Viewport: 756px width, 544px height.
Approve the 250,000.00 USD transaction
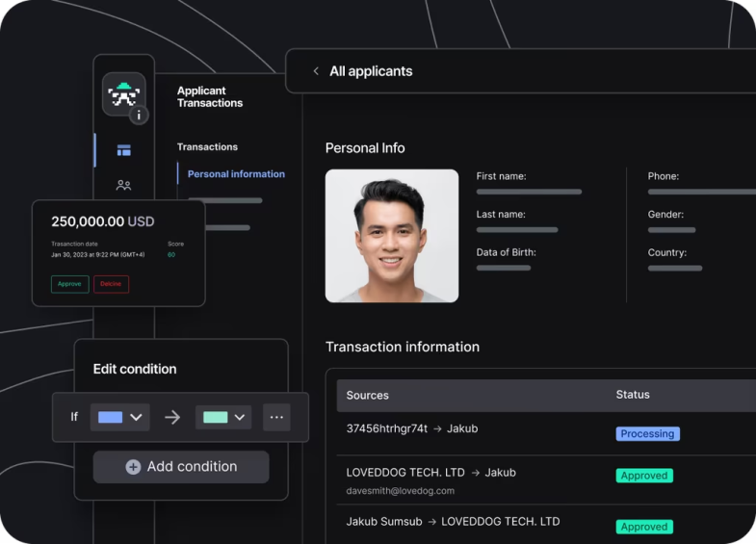pos(70,284)
